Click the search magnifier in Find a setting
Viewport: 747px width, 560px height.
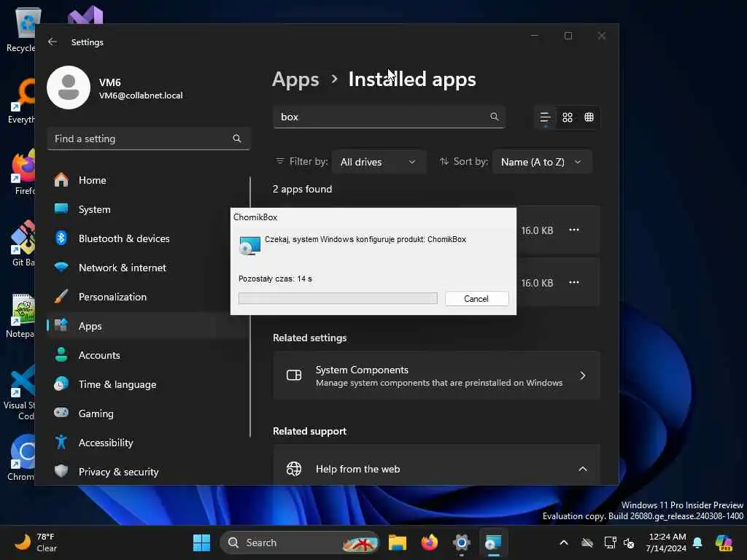[237, 139]
